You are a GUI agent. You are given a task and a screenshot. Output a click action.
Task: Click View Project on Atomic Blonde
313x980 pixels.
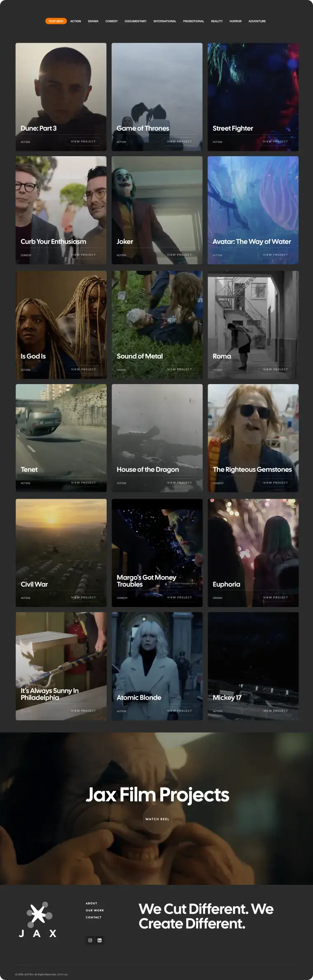179,710
